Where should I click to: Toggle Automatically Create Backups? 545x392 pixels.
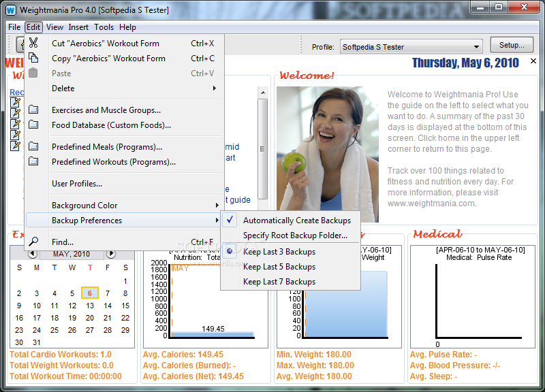pos(291,220)
